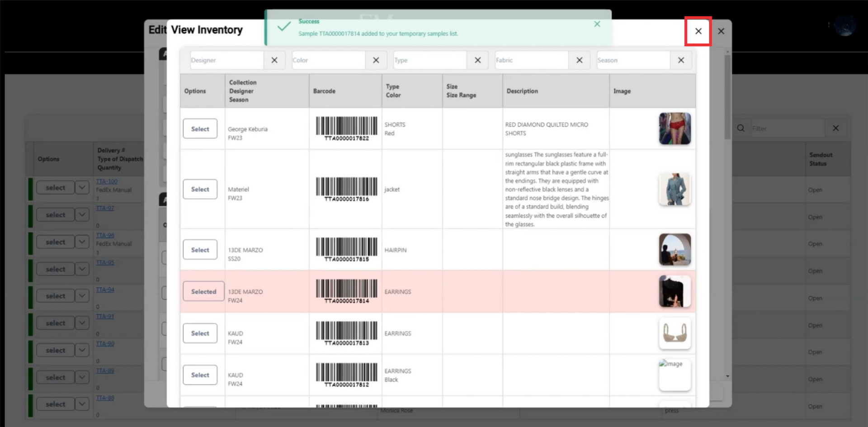Select the KAUD black earrings sample
Viewport: 868px width, 427px height.
pos(200,375)
